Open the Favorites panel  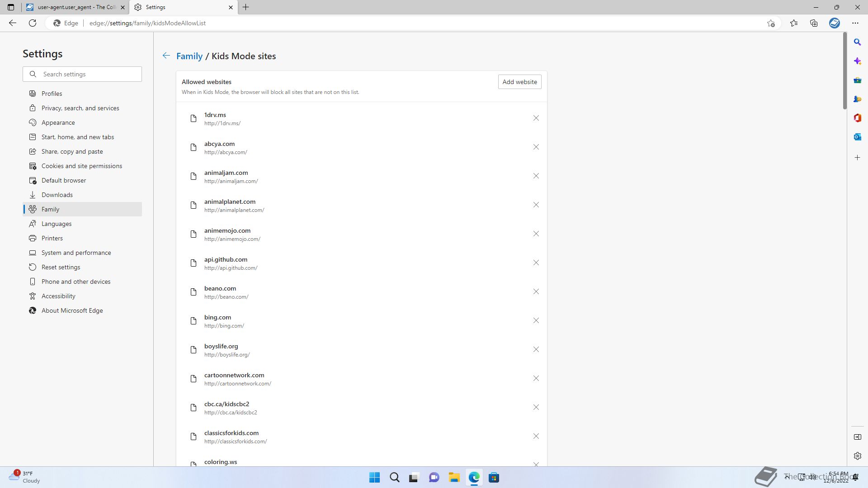794,23
